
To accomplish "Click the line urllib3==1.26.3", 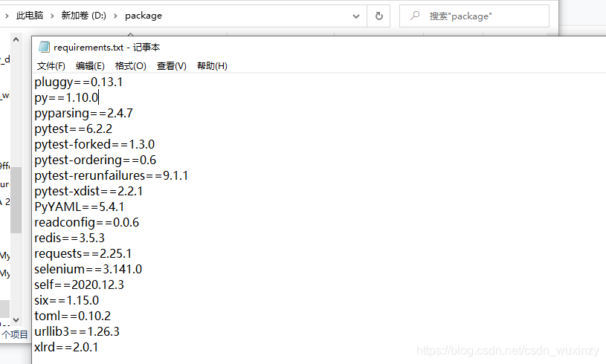I will click(x=77, y=331).
